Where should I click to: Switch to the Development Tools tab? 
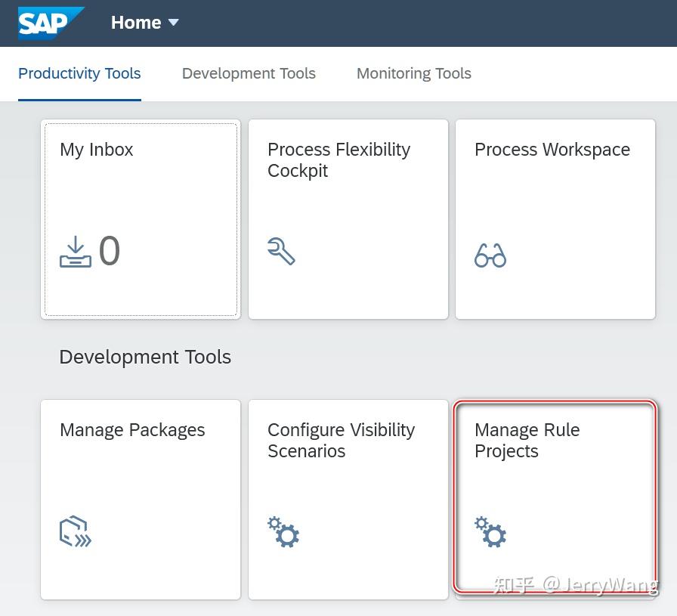[249, 73]
